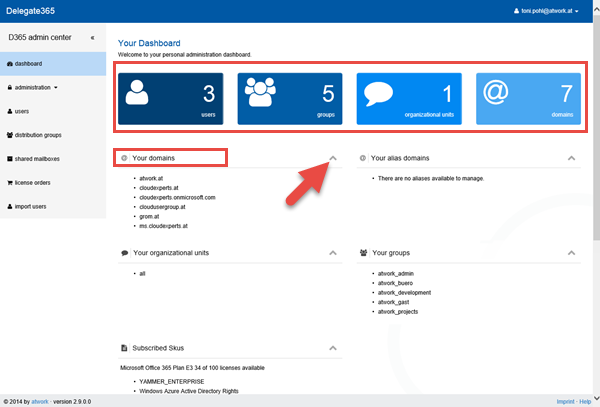Click the single user icon in users tile

pyautogui.click(x=137, y=92)
